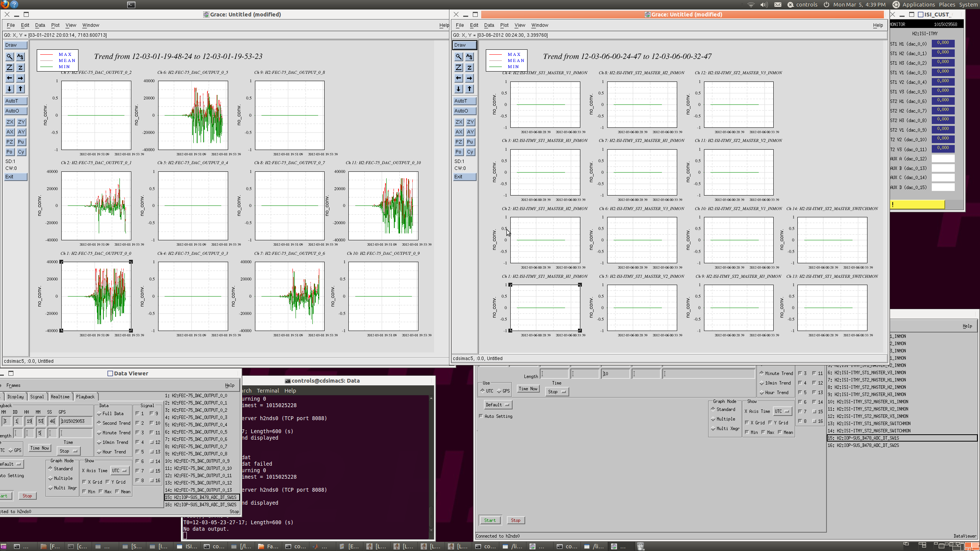This screenshot has width=980, height=551.
Task: Click red Stop button in left Data Viewer
Action: pos(27,496)
